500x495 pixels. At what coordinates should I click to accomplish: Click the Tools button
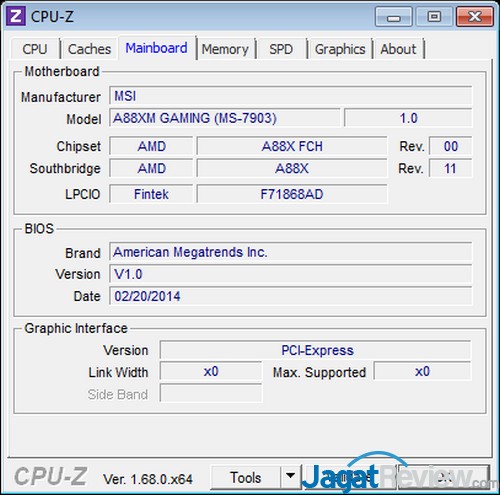pyautogui.click(x=246, y=478)
